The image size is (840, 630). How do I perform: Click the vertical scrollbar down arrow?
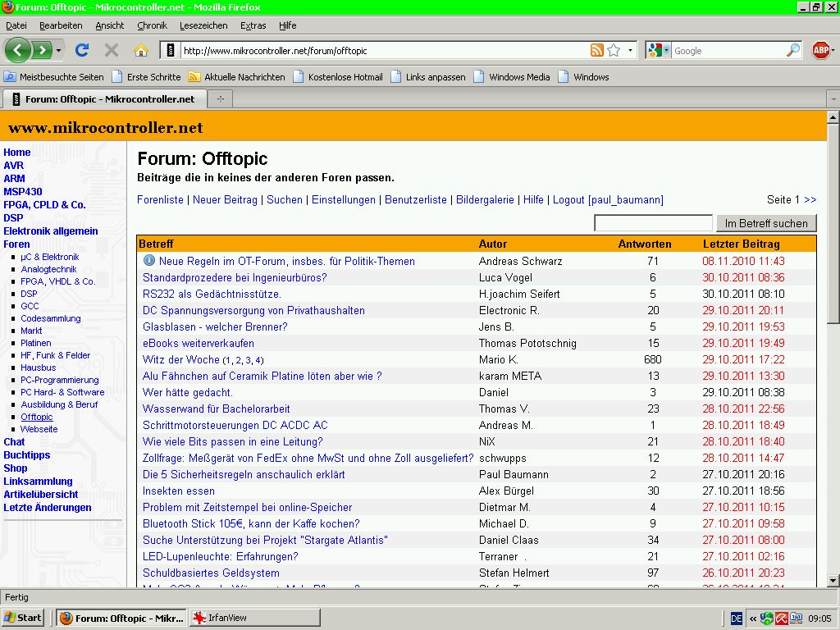(x=833, y=581)
